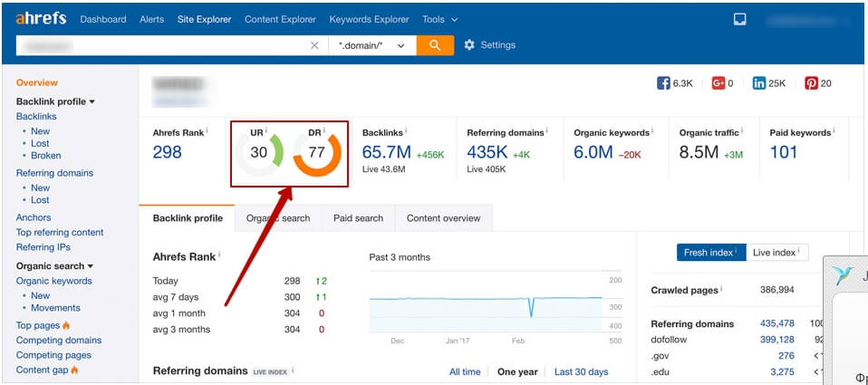The image size is (868, 385).
Task: Click the info icon next to DR
Action: 324,130
